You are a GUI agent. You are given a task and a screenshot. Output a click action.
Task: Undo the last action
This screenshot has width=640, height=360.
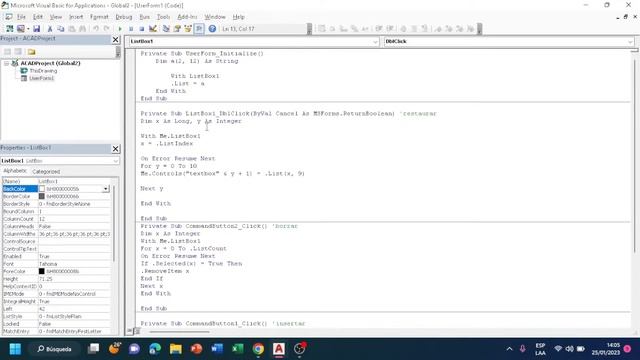tap(96, 29)
